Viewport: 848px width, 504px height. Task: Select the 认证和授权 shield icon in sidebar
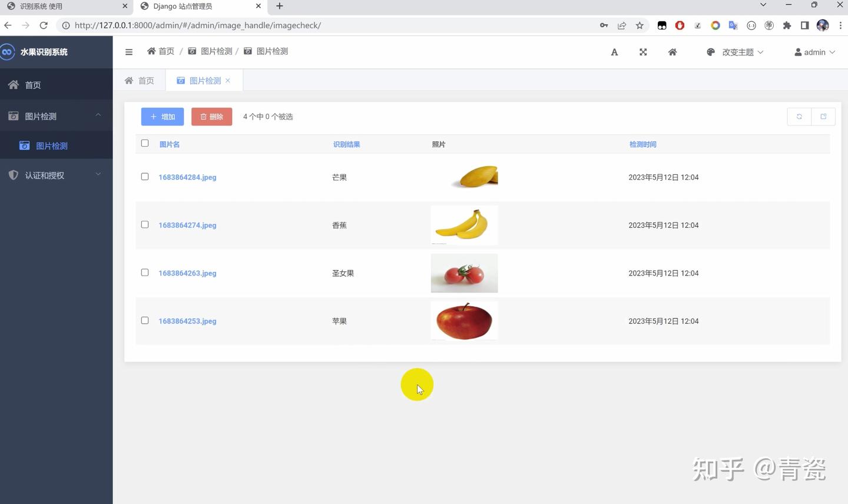click(13, 175)
